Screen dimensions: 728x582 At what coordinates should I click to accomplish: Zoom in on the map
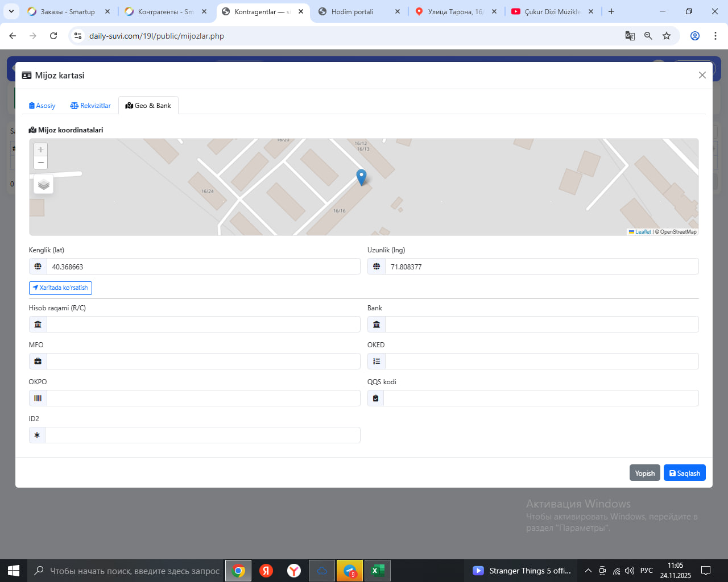click(40, 149)
